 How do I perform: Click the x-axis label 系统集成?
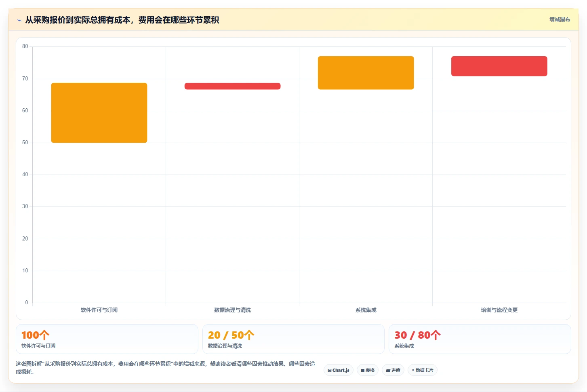click(x=366, y=310)
